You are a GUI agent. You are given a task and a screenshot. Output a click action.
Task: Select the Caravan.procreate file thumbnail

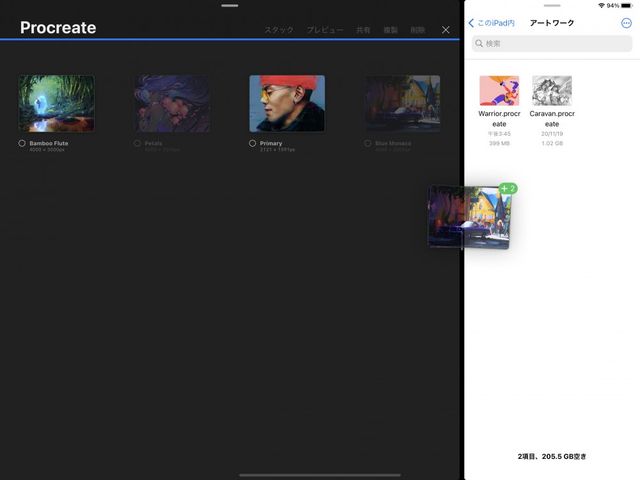click(552, 91)
